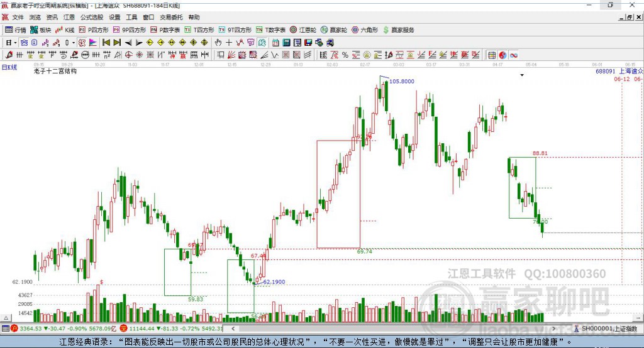Screen dimensions: 644x348
Task: Restore the inner chart window
Action: (x=630, y=17)
